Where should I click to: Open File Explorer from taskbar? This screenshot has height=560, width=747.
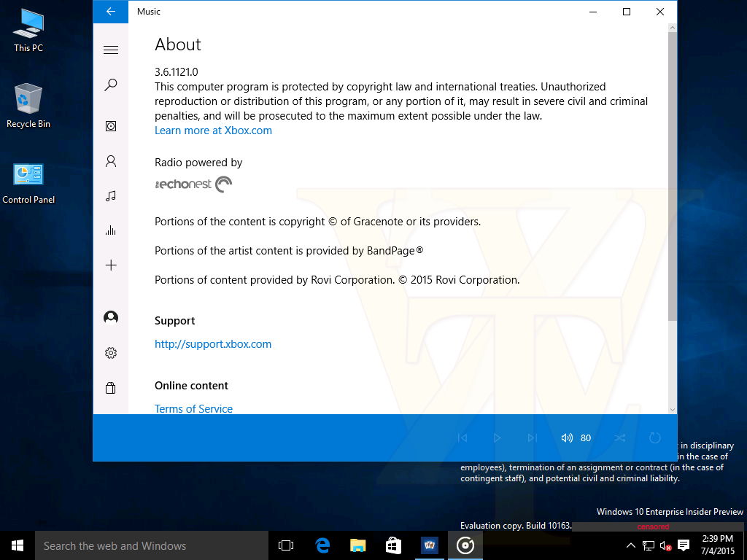[x=357, y=545]
